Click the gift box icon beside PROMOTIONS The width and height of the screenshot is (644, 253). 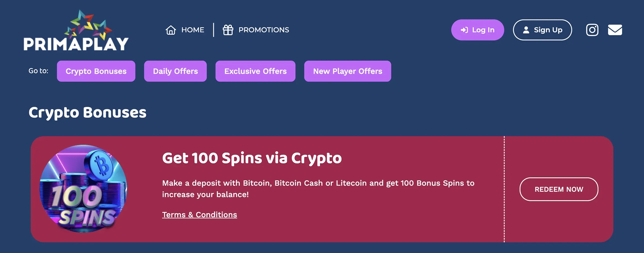(x=228, y=30)
